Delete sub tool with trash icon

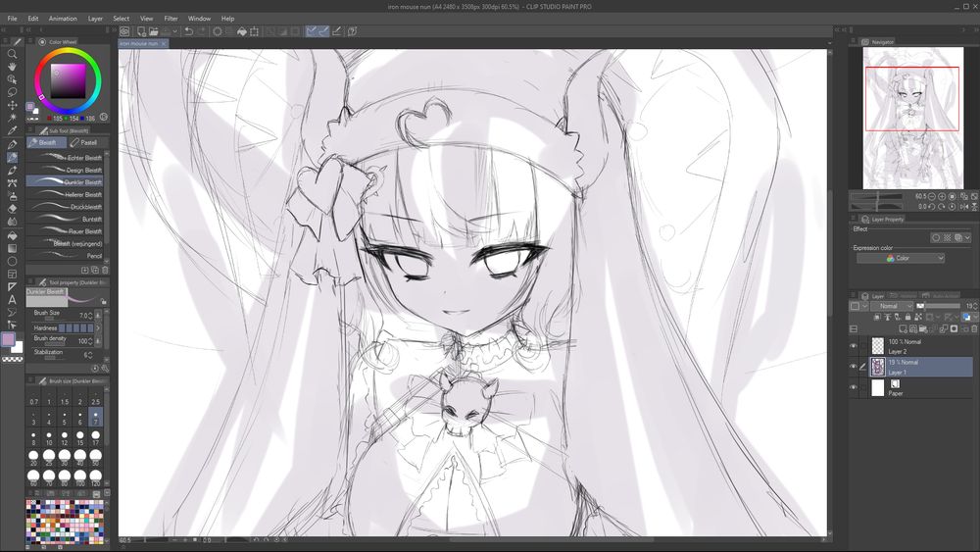coord(105,270)
